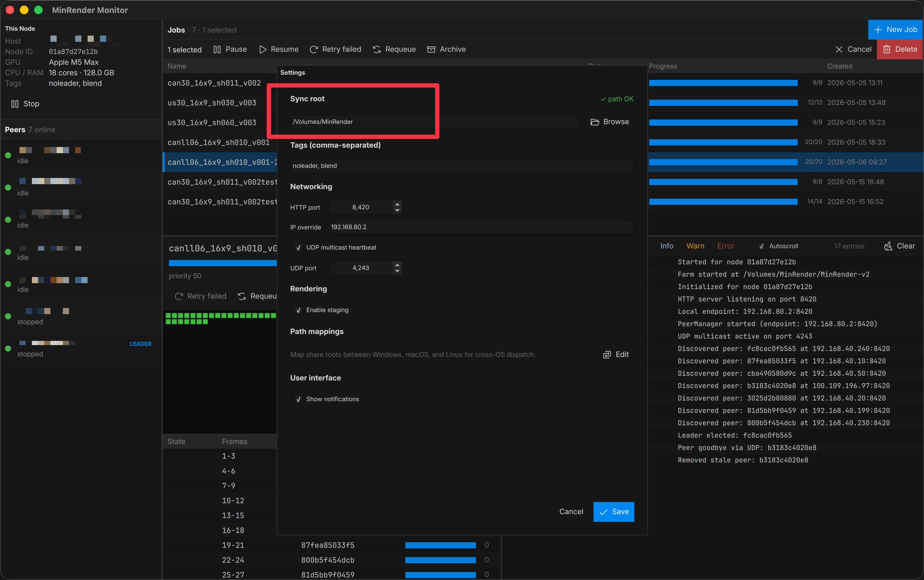
Task: Filter the log by Info
Action: (667, 246)
